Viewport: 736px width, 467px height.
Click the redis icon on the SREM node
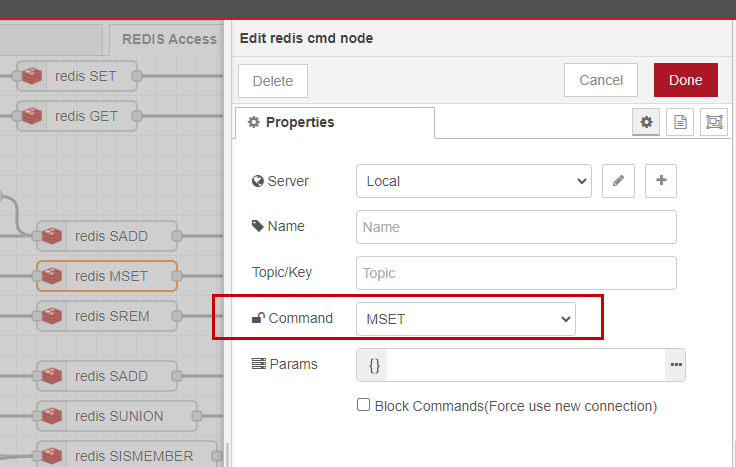coord(52,316)
